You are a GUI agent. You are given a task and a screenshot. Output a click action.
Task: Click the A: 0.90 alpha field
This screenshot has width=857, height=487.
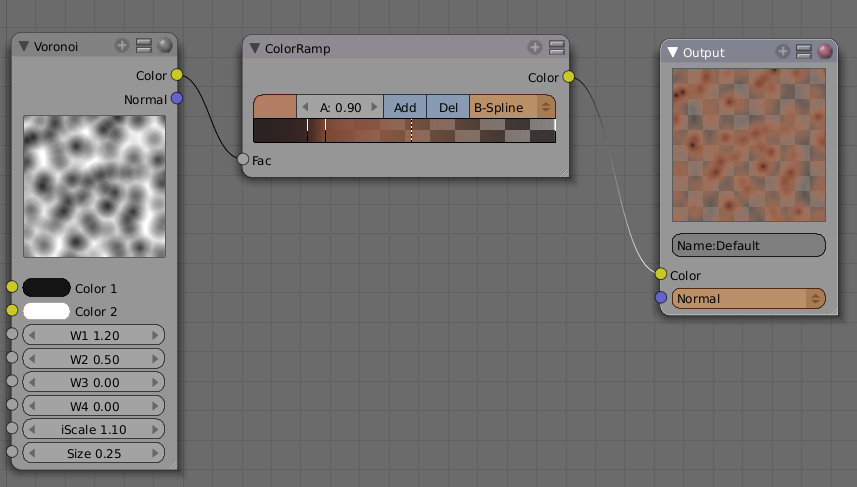pyautogui.click(x=340, y=107)
